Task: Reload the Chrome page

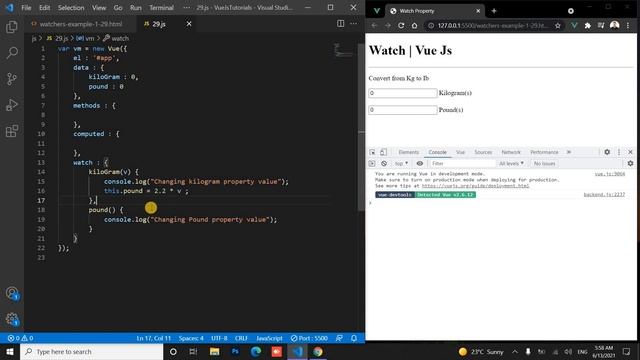Action: (401, 25)
